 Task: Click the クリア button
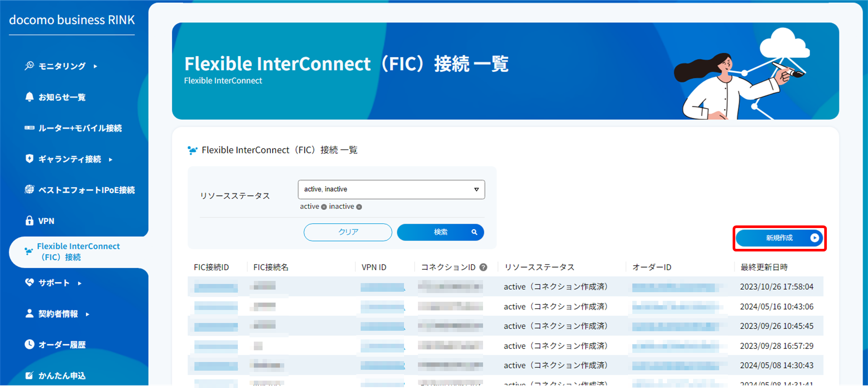(x=348, y=232)
